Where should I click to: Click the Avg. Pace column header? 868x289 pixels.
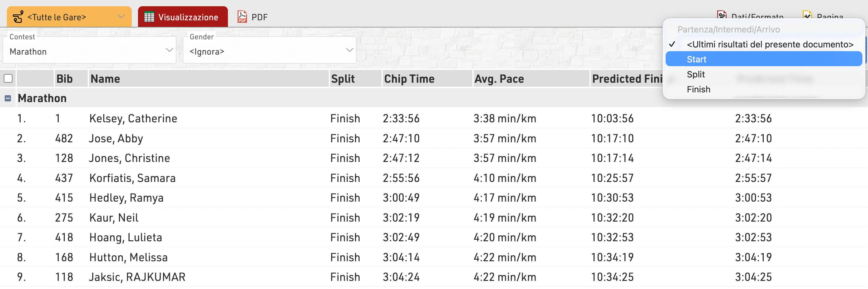(x=499, y=79)
